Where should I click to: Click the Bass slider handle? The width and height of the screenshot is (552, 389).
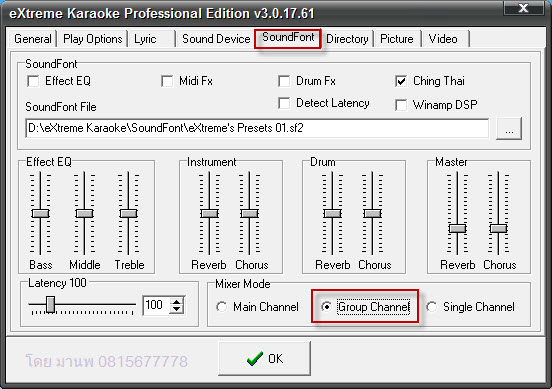pyautogui.click(x=40, y=214)
